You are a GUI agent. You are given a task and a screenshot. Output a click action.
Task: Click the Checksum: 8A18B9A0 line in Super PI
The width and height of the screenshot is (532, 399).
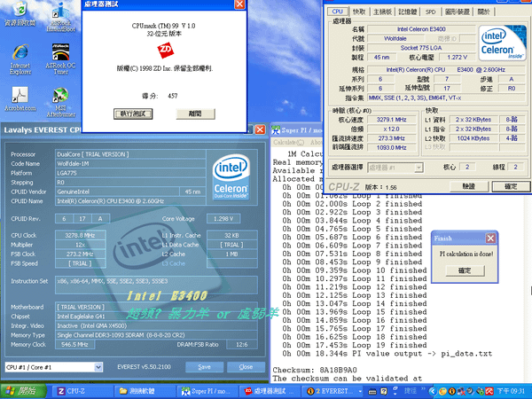[315, 370]
